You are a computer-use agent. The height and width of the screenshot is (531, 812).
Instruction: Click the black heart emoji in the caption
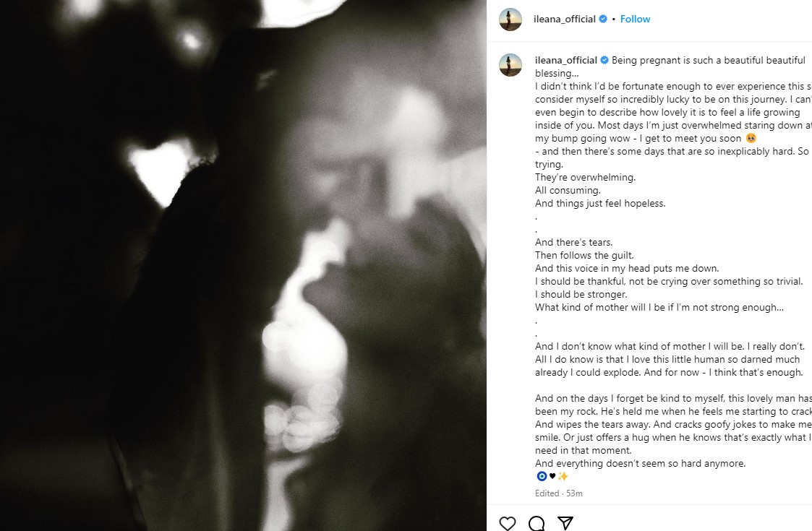click(x=552, y=476)
